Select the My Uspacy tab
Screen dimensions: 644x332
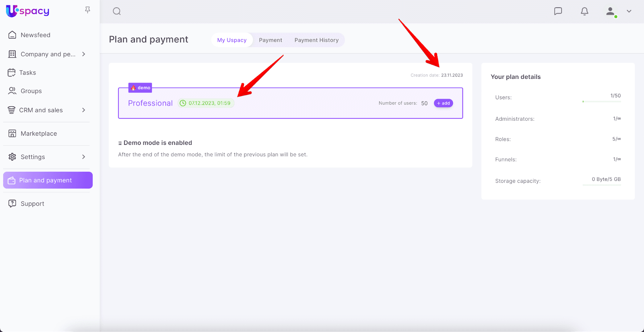pos(232,40)
